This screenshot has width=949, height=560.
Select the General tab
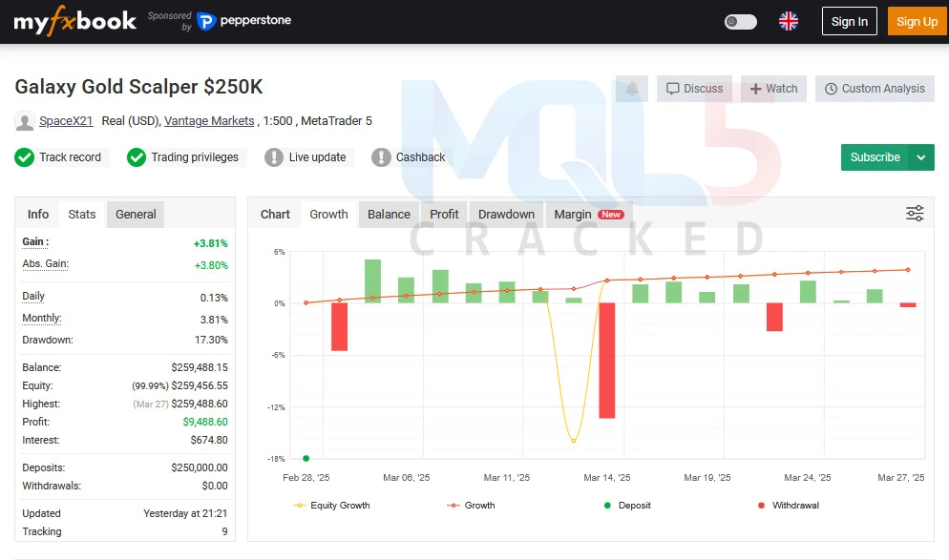point(136,214)
